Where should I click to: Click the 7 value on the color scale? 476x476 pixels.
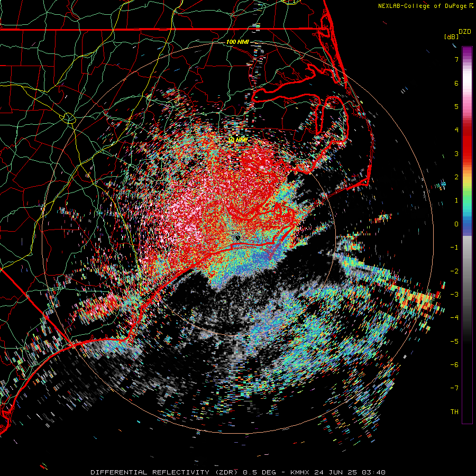pyautogui.click(x=456, y=59)
